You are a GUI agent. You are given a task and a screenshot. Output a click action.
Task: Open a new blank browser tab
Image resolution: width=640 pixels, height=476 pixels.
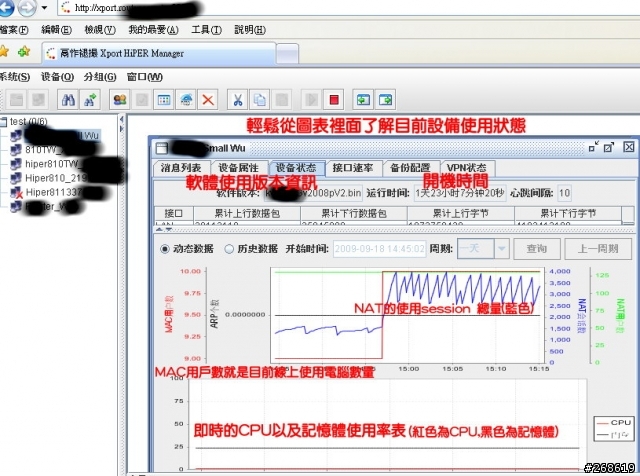[x=287, y=54]
